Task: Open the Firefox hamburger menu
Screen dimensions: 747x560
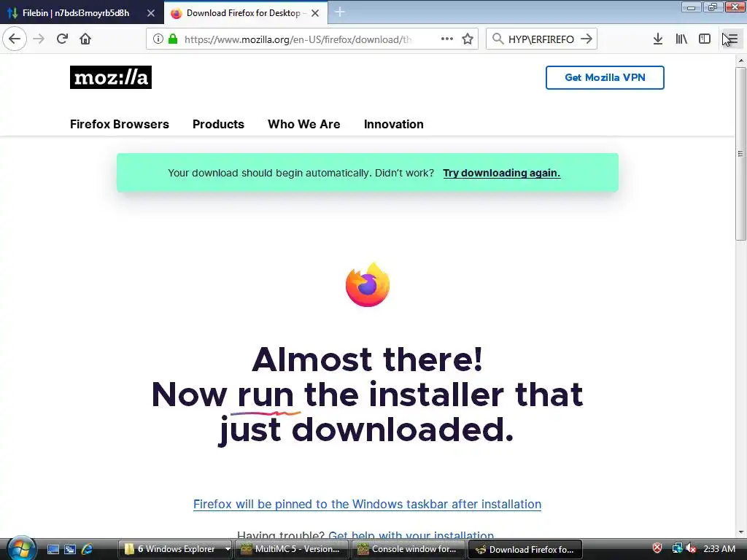Action: click(x=732, y=39)
